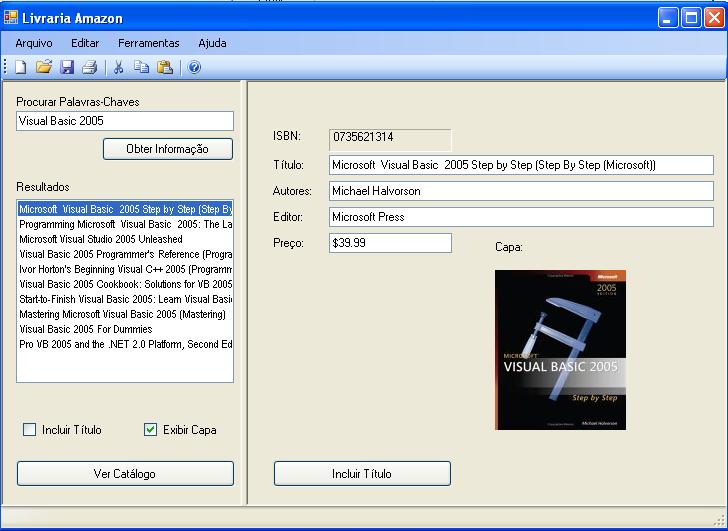Click the Incluir Título button below the cover
Screen dimensions: 728x531
362,473
